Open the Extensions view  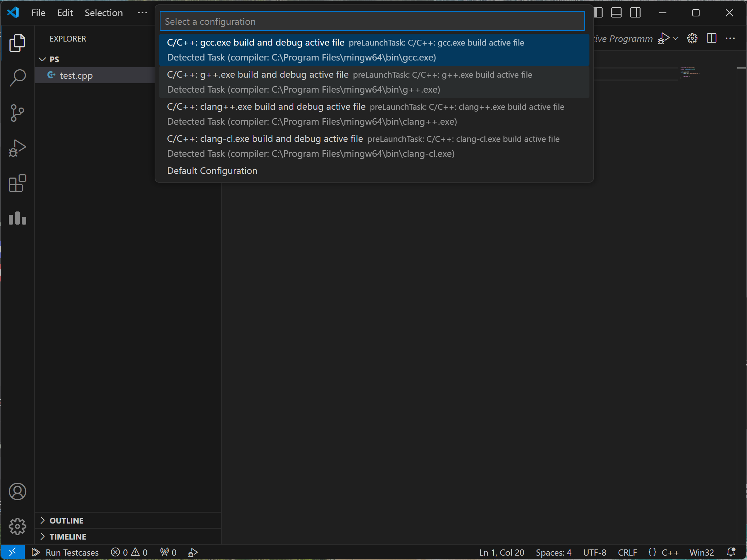[x=17, y=183]
